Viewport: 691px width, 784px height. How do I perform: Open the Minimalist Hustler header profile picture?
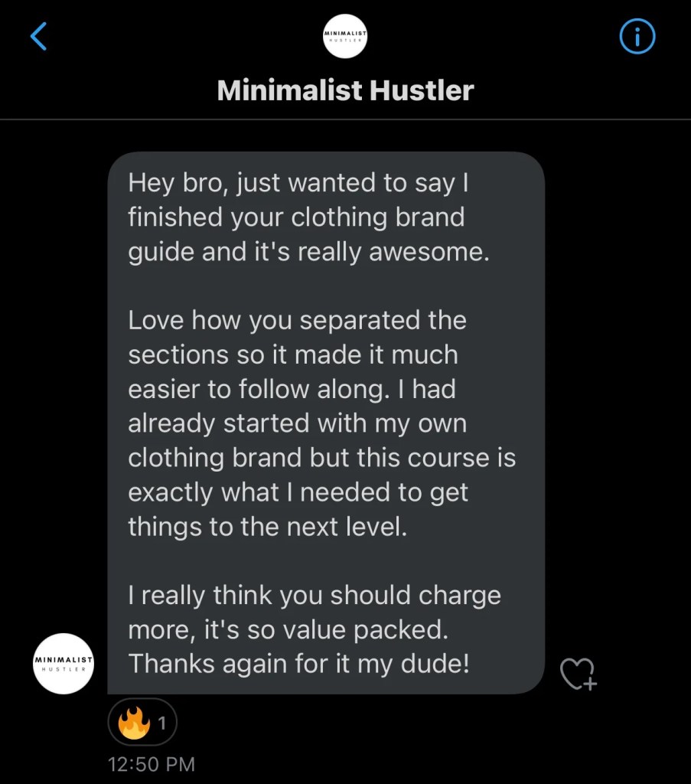345,36
